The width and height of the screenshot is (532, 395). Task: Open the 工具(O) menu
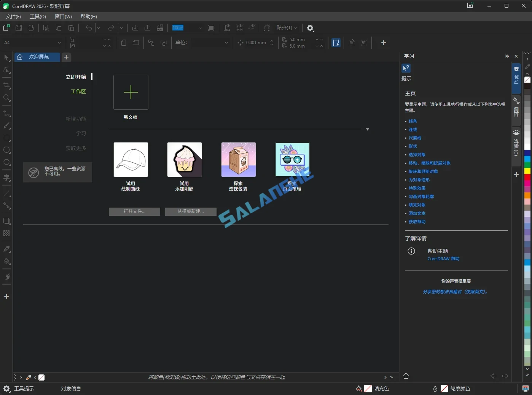click(38, 17)
